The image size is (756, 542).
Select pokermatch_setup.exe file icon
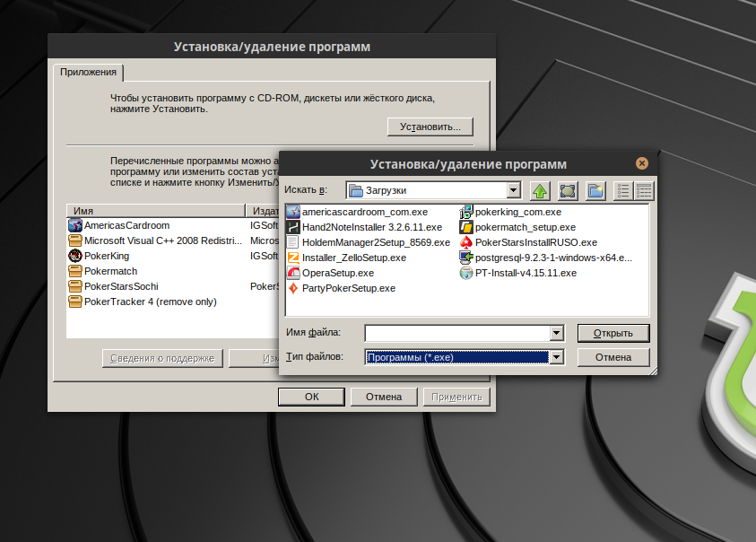466,227
